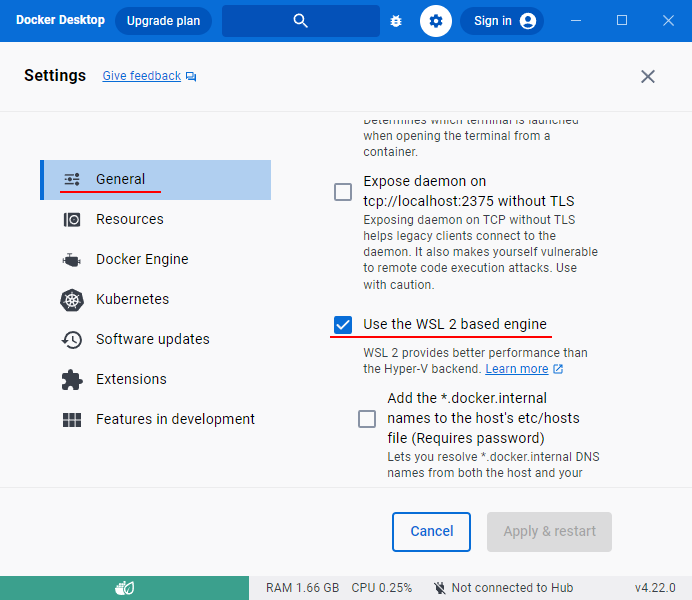Open the Software updates tab
The height and width of the screenshot is (600, 692).
pos(155,339)
